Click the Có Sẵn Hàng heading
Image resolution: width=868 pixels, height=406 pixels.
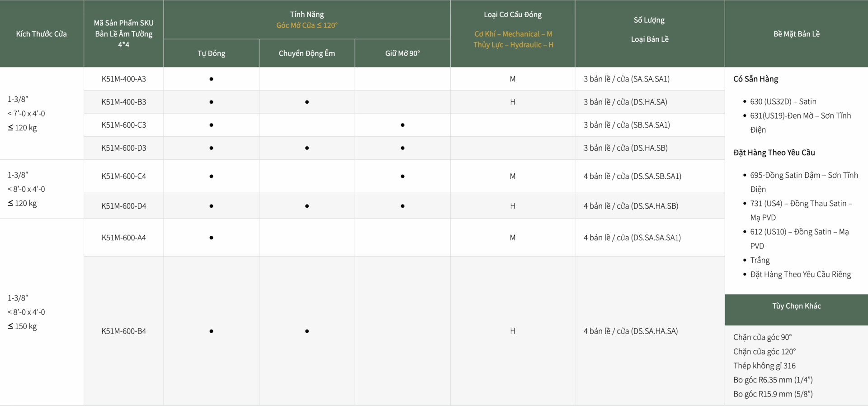coord(755,79)
